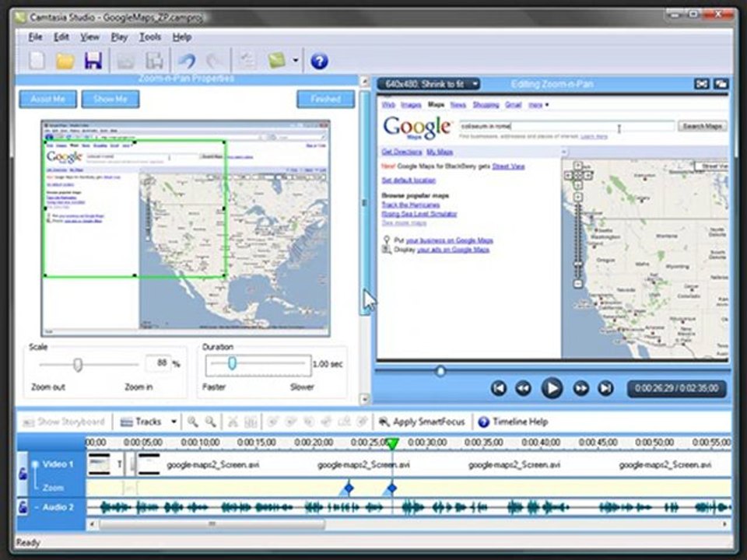This screenshot has width=747, height=560.
Task: Open the View menu
Action: [x=89, y=37]
